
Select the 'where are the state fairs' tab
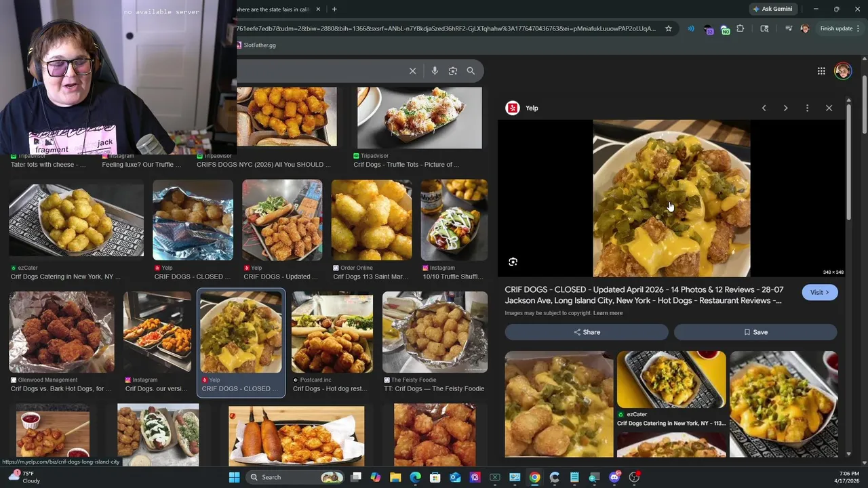click(x=274, y=9)
